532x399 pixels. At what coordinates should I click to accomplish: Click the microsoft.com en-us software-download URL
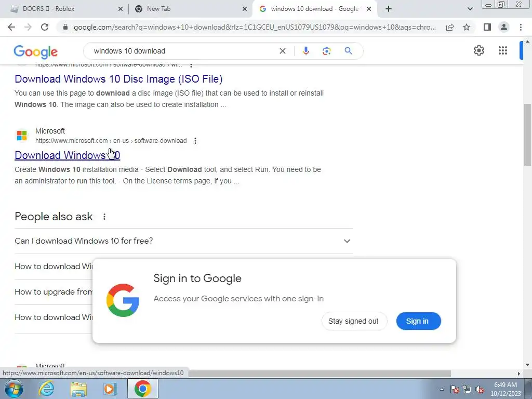(x=111, y=141)
